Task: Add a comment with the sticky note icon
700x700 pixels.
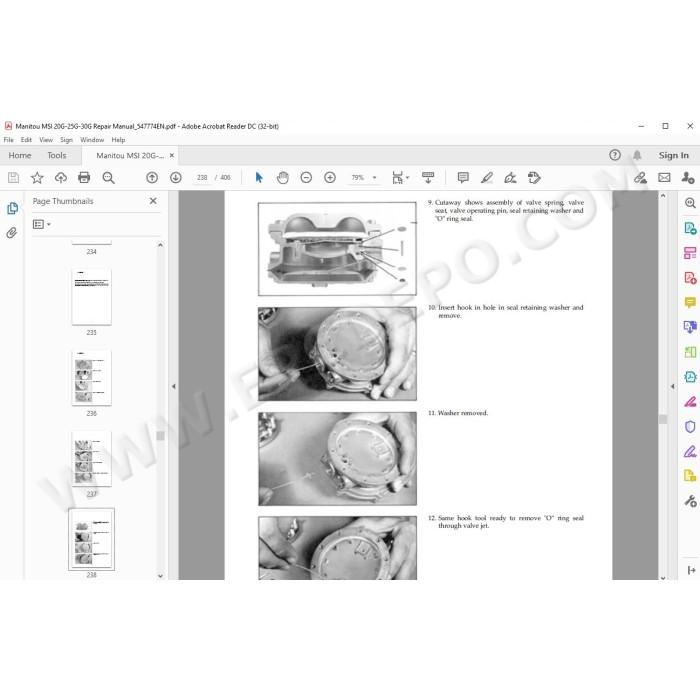Action: pos(463,178)
